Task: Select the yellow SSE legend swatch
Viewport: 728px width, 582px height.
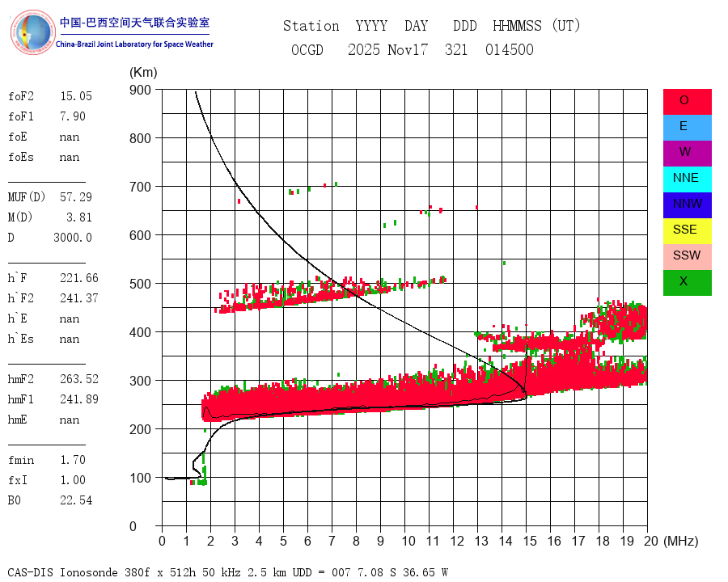Action: coord(687,231)
